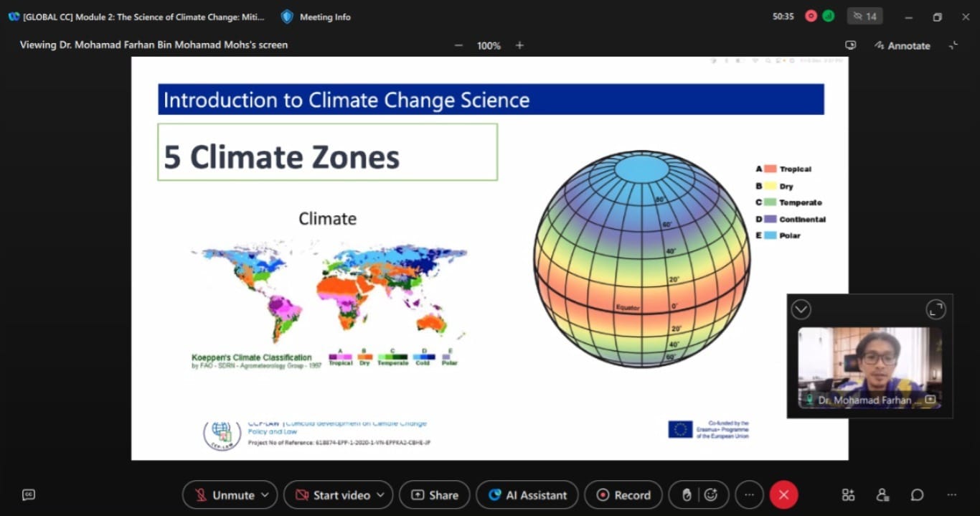Click the Equator label on the globe
The width and height of the screenshot is (980, 516).
tap(628, 308)
